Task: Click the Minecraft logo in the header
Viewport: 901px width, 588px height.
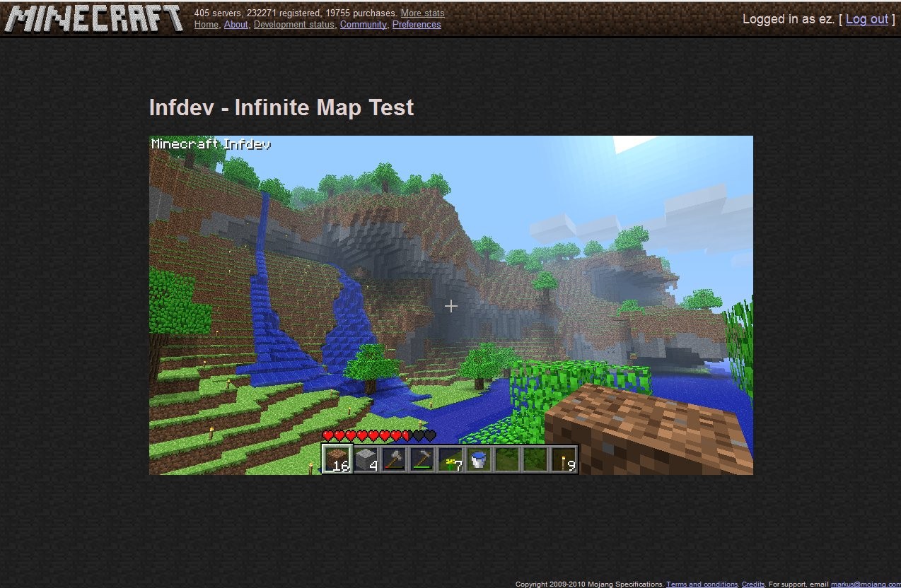Action: [x=93, y=18]
